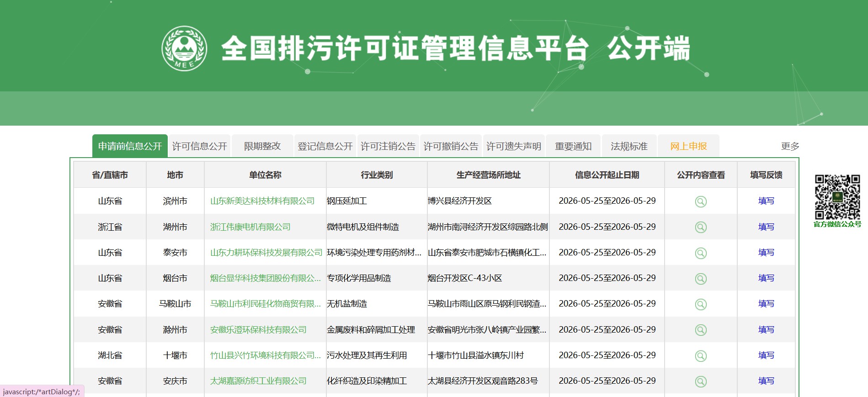Screen dimensions: 868x397
Task: Click the 更多 link
Action: point(790,146)
